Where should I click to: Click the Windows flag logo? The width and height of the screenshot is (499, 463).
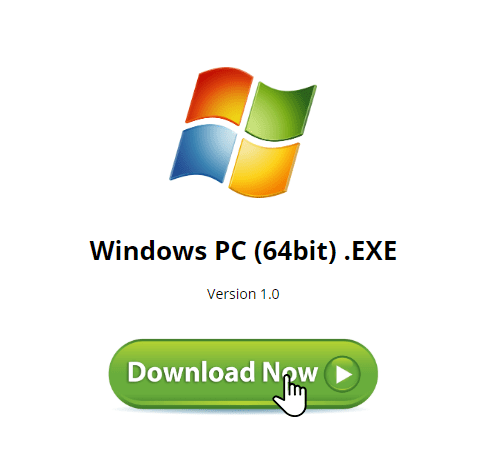click(x=243, y=132)
